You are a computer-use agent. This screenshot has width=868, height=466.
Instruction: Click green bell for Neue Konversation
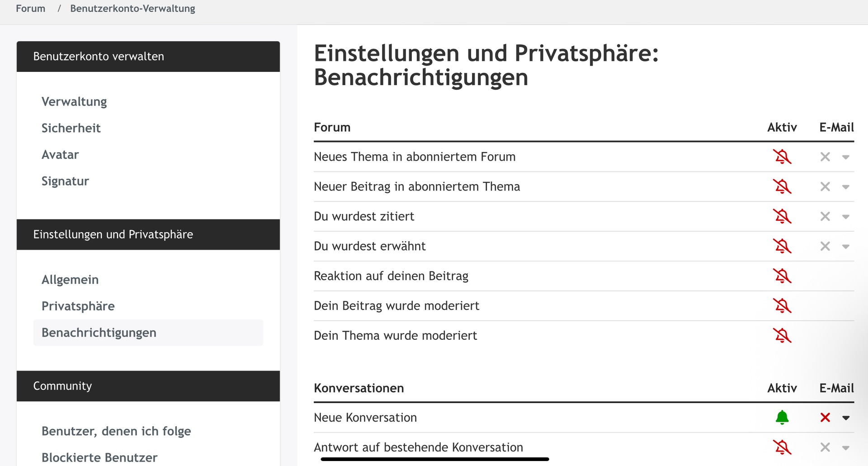pyautogui.click(x=782, y=417)
